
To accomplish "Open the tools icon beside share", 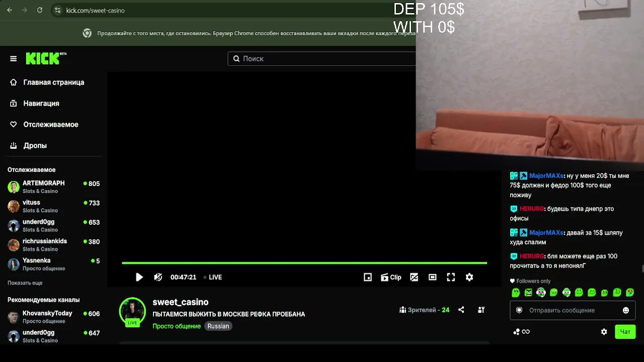I will tap(481, 310).
